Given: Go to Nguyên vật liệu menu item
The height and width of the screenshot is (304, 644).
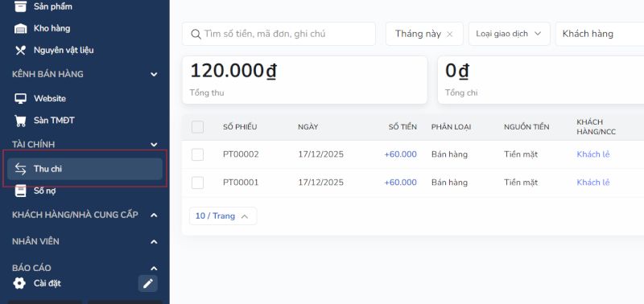Looking at the screenshot, I should (x=64, y=50).
